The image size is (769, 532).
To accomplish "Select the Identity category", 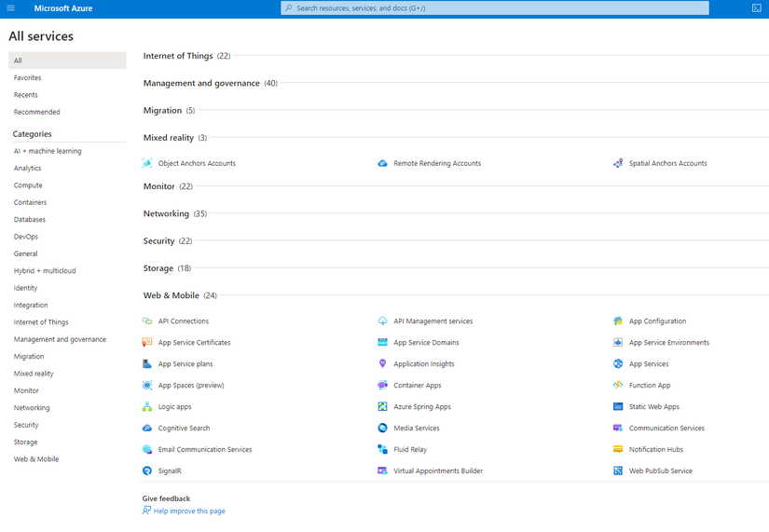I will tap(25, 288).
